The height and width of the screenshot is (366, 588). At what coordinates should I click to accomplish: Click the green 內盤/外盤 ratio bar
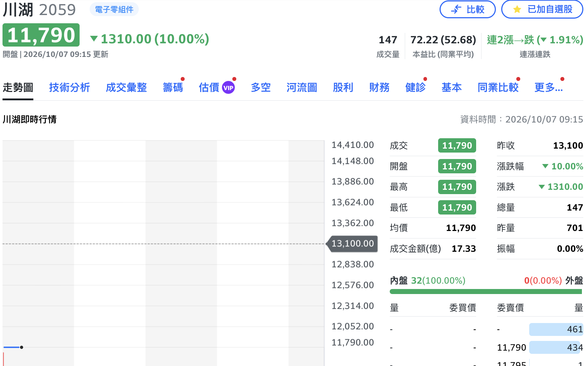pyautogui.click(x=486, y=292)
